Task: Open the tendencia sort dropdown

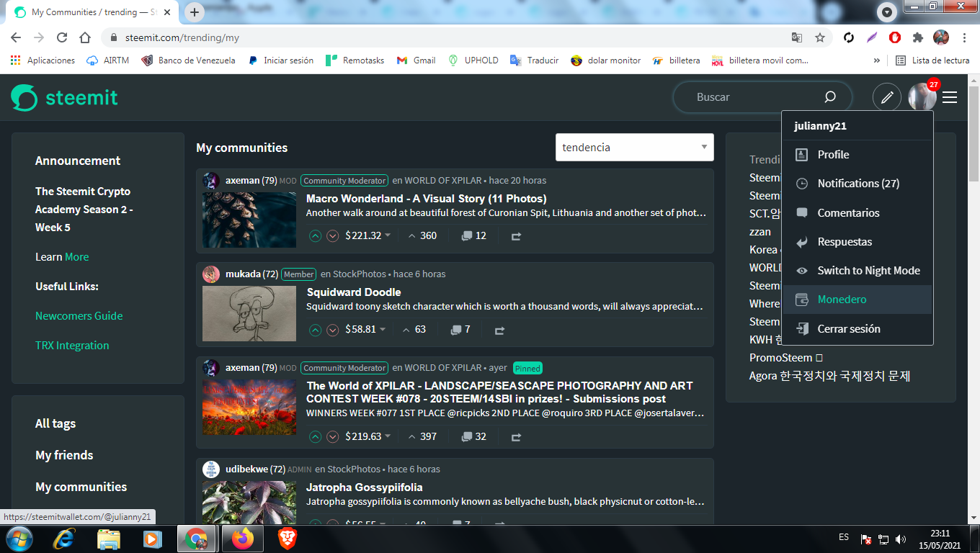Action: (635, 147)
